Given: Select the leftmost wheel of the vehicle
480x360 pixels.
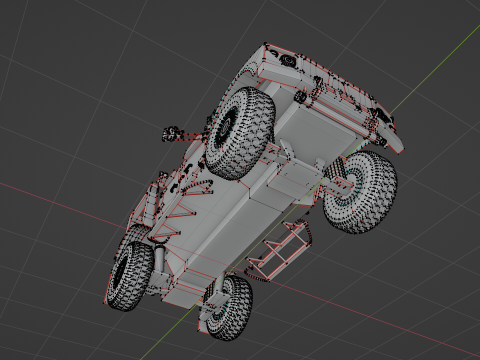Looking at the screenshot, I should click(x=129, y=276).
